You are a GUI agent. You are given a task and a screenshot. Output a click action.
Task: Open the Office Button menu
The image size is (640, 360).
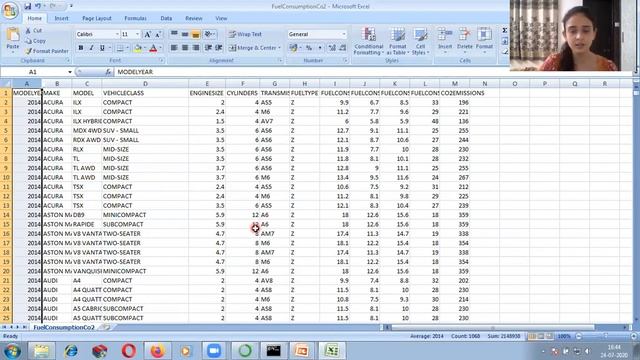10,11
